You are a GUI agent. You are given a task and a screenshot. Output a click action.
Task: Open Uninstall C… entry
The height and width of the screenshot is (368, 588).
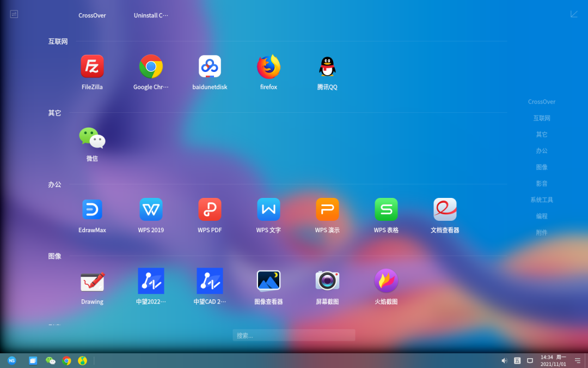[x=151, y=15]
